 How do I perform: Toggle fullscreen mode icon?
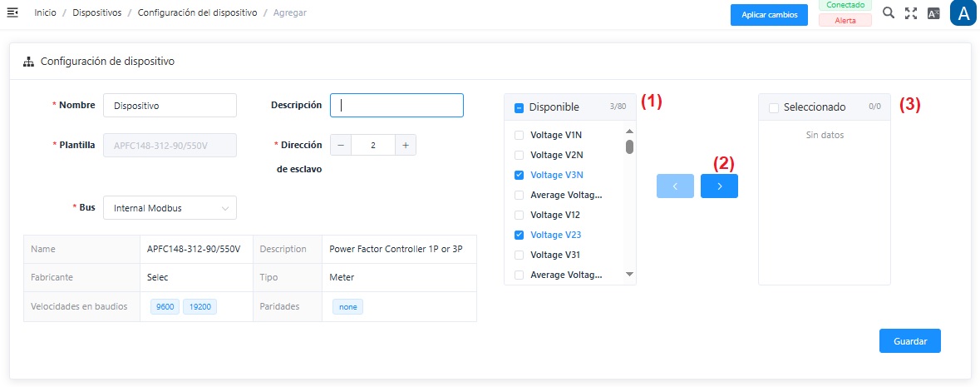click(x=911, y=13)
